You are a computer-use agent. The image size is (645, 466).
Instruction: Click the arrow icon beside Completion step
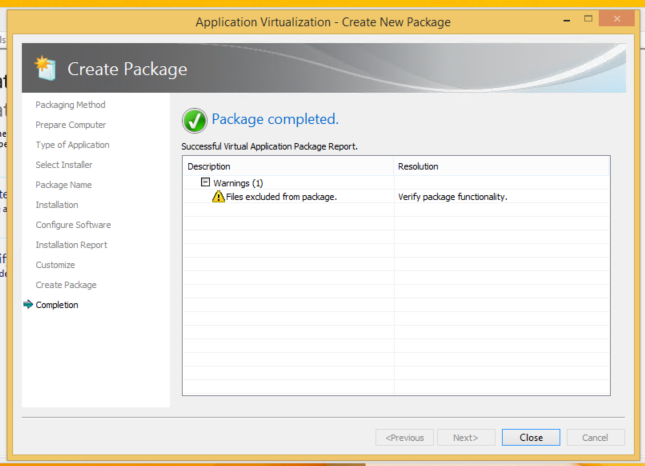coord(27,305)
